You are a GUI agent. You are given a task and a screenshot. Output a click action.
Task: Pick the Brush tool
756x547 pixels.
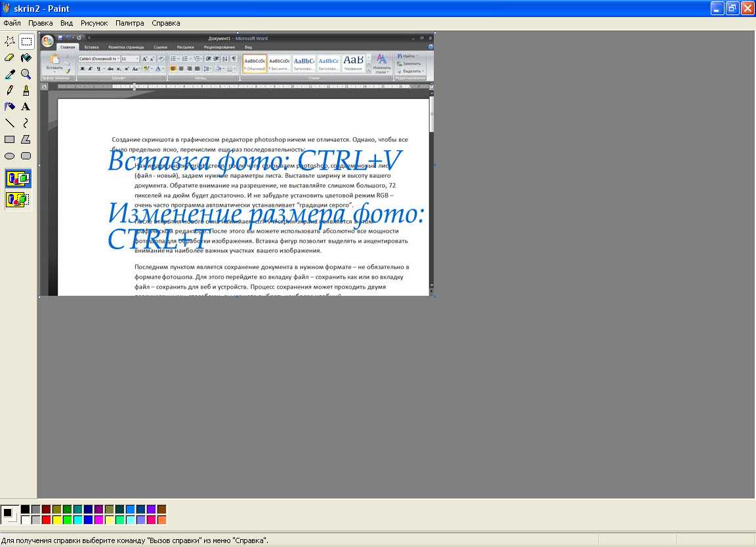coord(26,91)
